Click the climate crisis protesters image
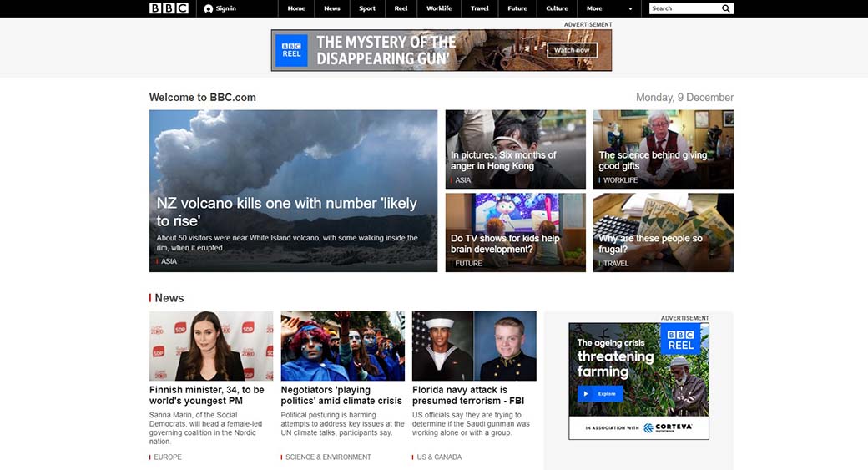This screenshot has height=470, width=868. coord(342,346)
